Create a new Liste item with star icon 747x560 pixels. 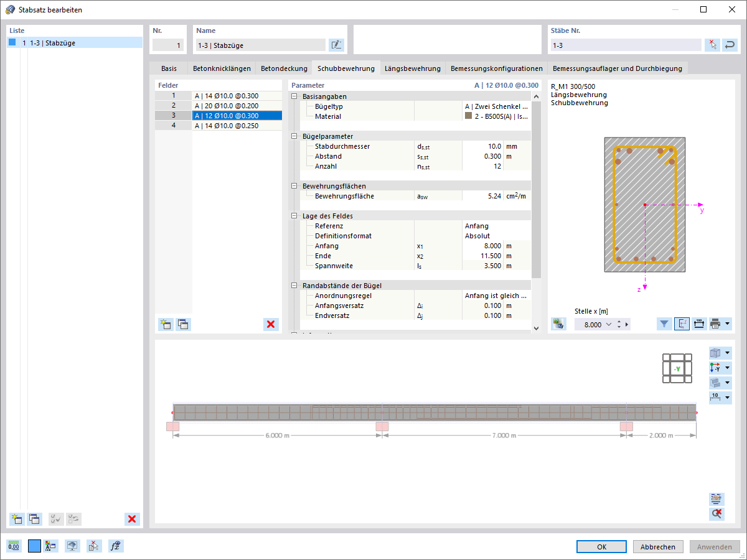pyautogui.click(x=17, y=519)
